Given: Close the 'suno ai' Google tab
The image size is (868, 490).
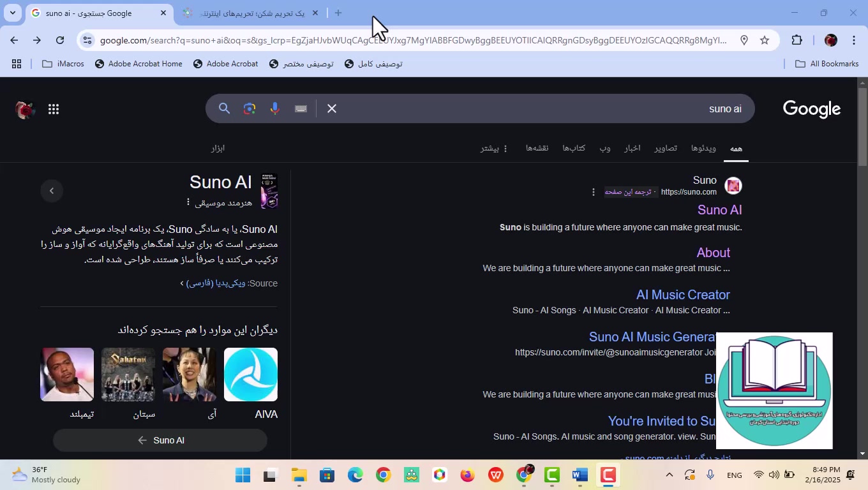Looking at the screenshot, I should pyautogui.click(x=163, y=13).
